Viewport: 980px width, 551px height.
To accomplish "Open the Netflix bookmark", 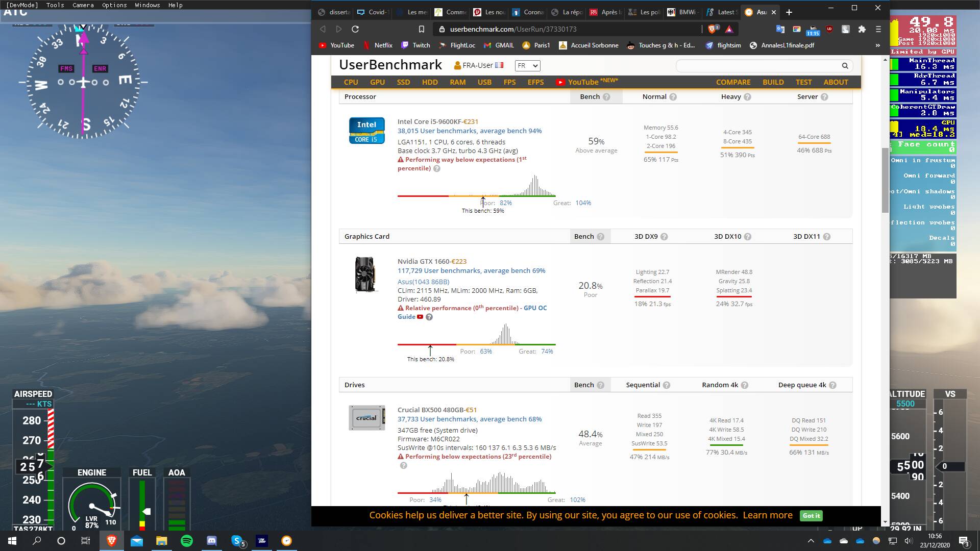I will coord(378,45).
